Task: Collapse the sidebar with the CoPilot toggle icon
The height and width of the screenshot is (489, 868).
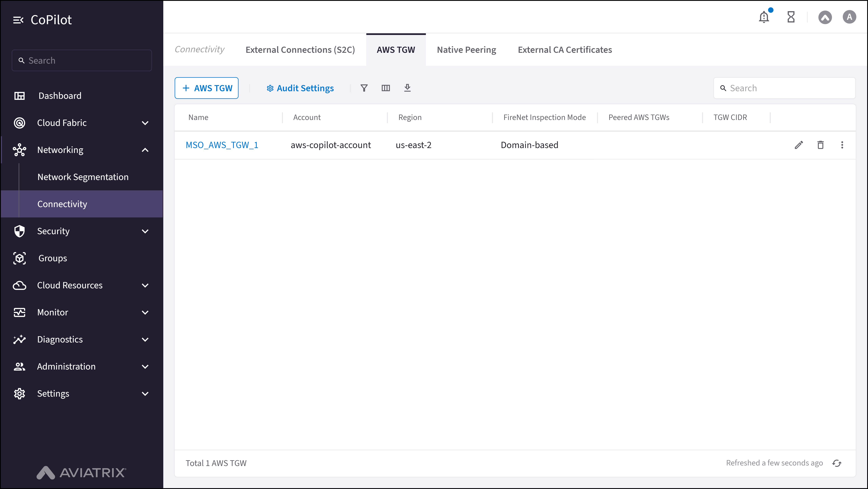Action: click(x=19, y=20)
